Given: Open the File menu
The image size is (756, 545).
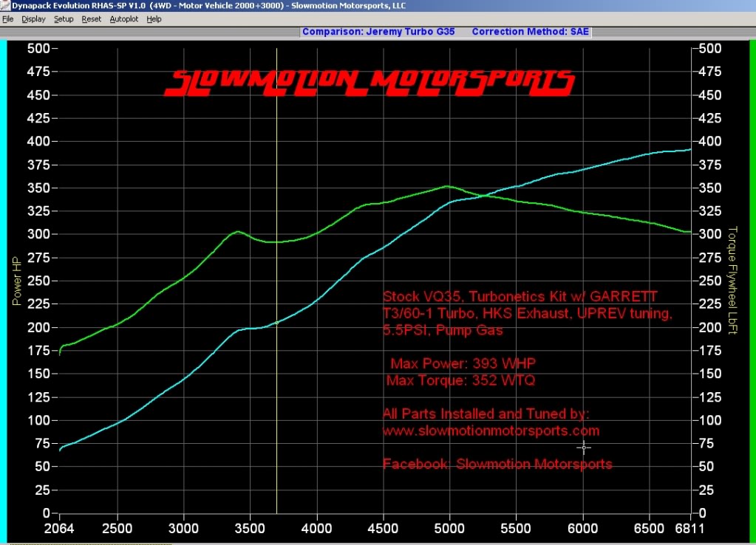Looking at the screenshot, I should tap(7, 19).
